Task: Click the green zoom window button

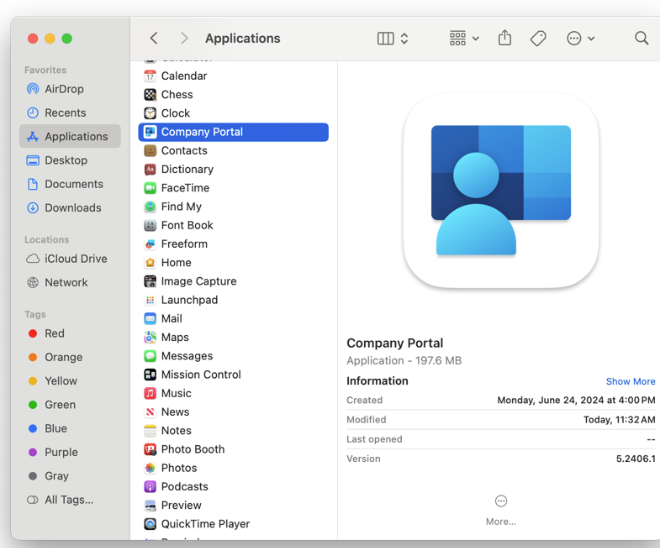Action: (x=67, y=39)
